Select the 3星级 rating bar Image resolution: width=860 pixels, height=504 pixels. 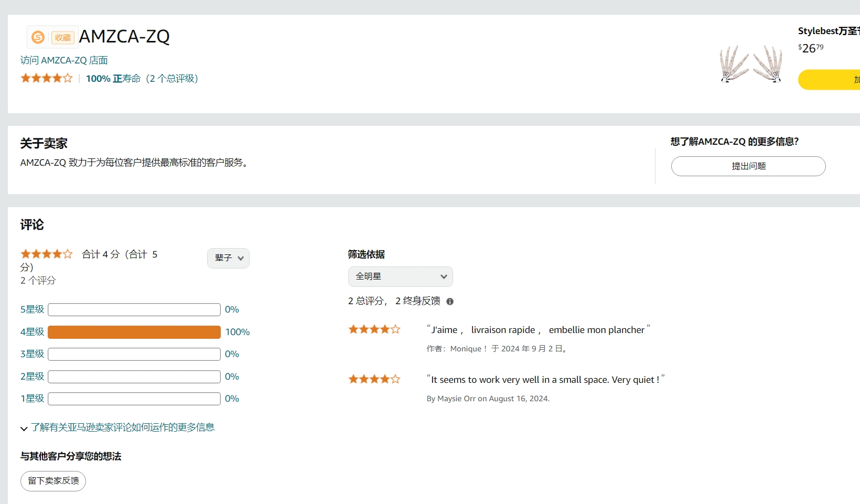click(x=134, y=355)
